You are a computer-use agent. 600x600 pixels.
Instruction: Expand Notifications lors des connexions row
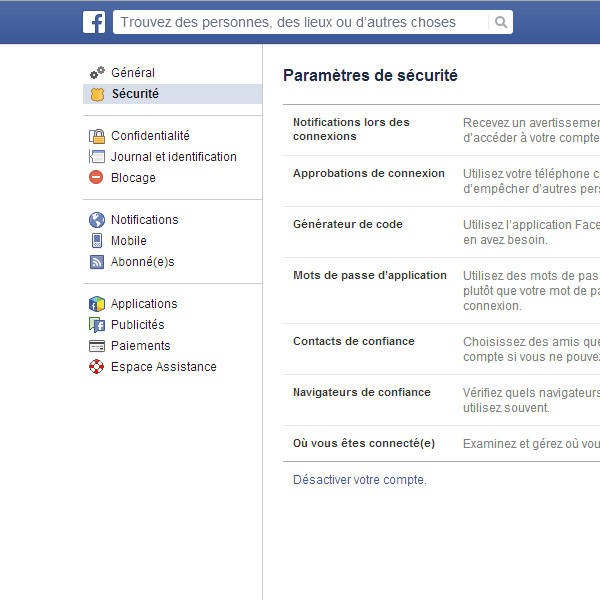tap(441, 130)
